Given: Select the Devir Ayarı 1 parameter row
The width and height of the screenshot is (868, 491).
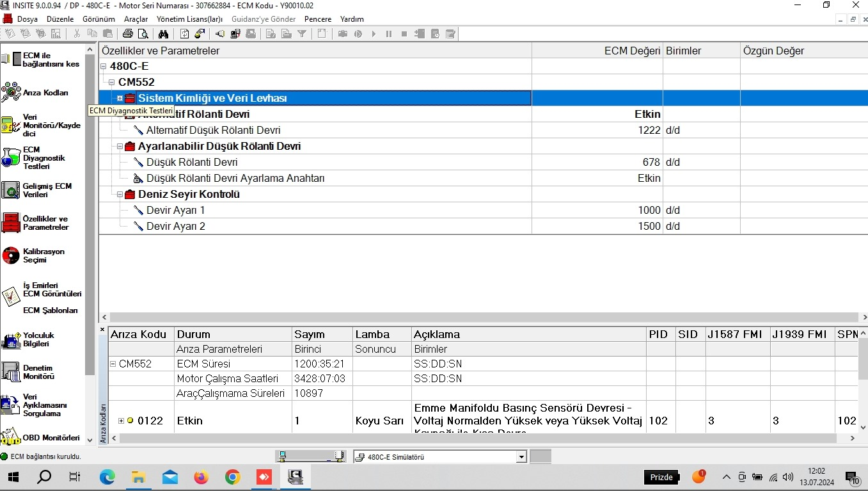Looking at the screenshot, I should (176, 211).
